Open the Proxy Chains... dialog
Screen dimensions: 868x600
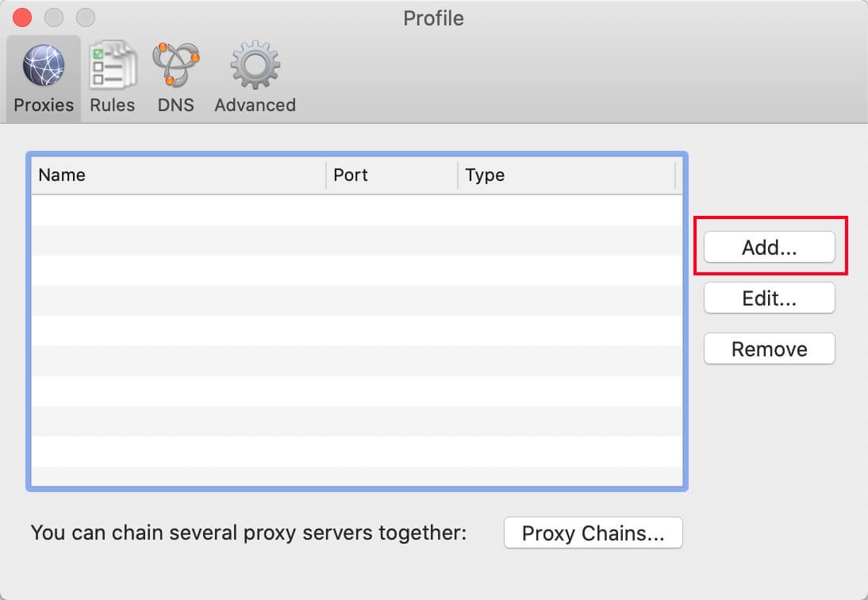[x=593, y=533]
